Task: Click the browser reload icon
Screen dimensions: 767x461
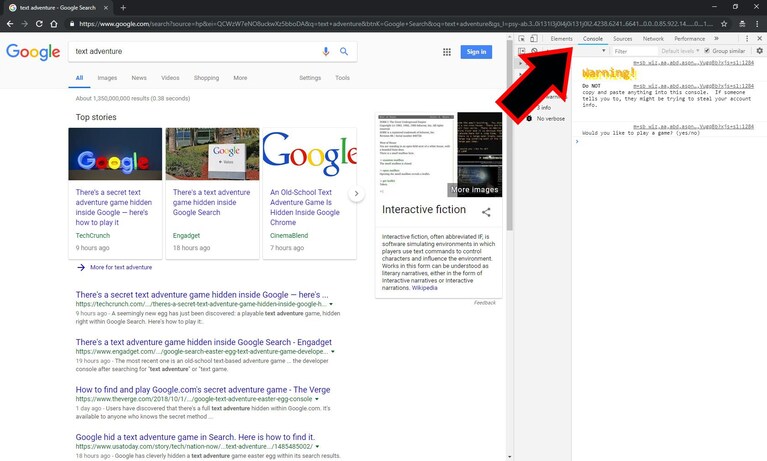Action: (39, 23)
